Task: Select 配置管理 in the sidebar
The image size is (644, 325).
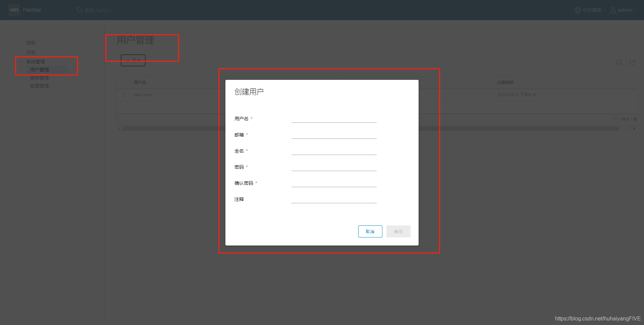Action: coord(40,86)
